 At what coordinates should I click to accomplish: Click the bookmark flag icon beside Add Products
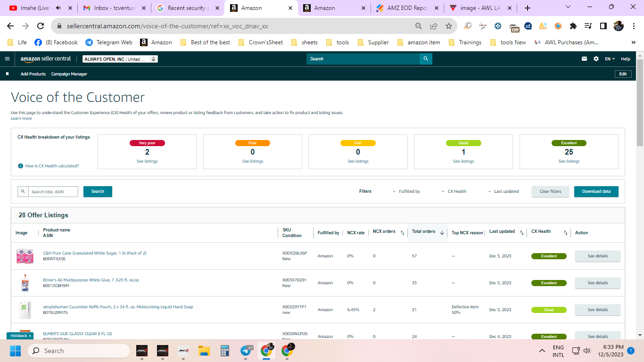[x=7, y=74]
